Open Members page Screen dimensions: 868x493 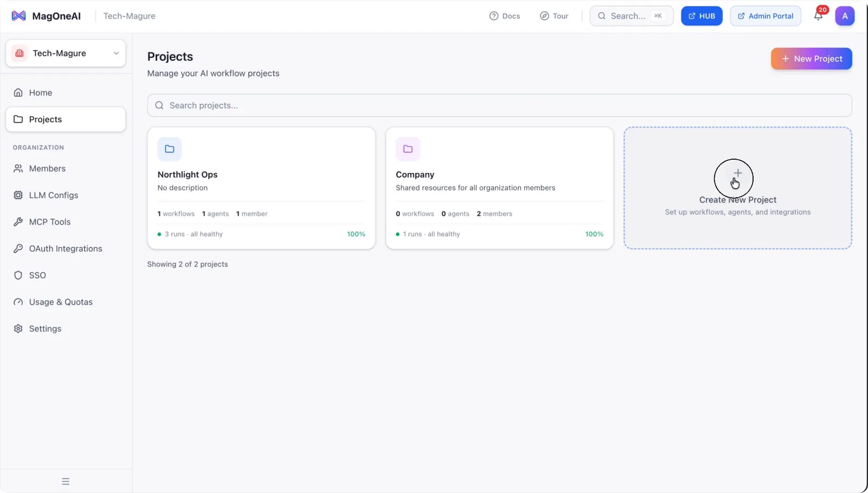tap(66, 168)
